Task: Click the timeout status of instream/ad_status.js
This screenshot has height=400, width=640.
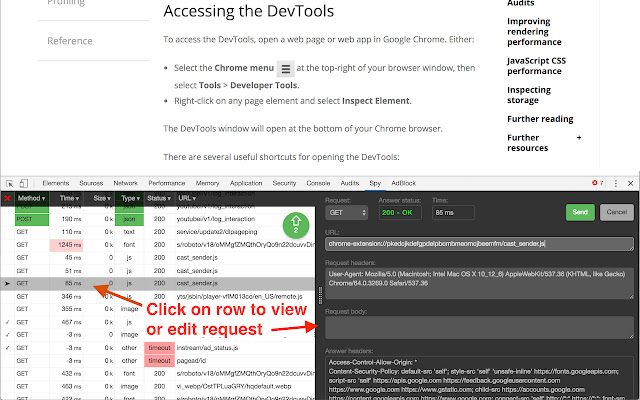Action: click(x=159, y=348)
